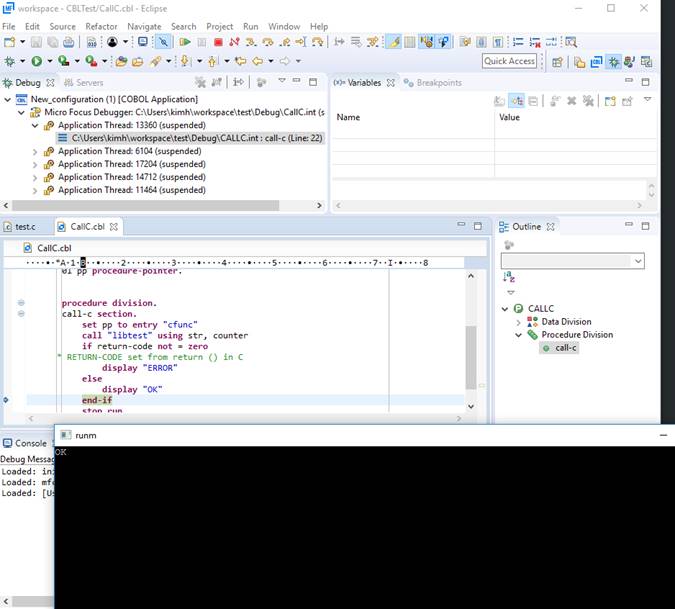The height and width of the screenshot is (609, 675).
Task: Click the Resume debug button
Action: [185, 42]
